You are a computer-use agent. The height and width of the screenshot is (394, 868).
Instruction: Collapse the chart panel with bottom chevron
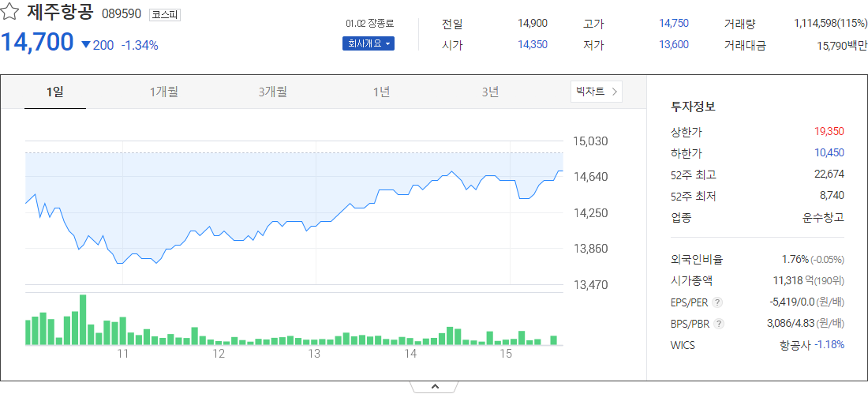434,387
